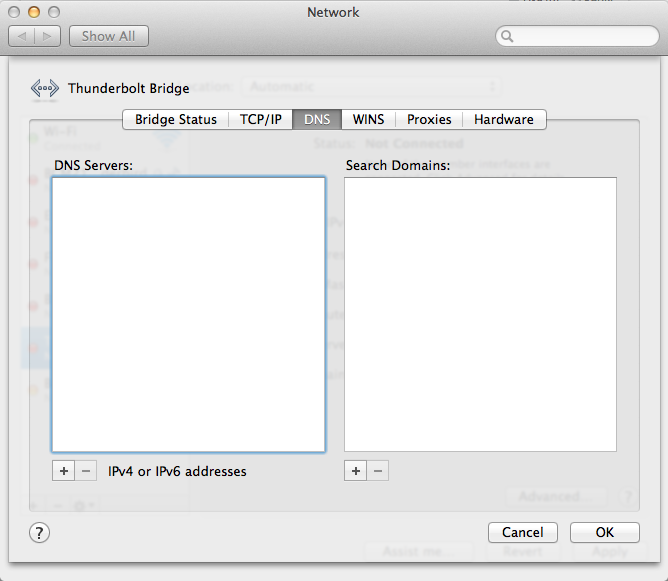Switch to the Hardware tab
This screenshot has width=668, height=581.
pyautogui.click(x=504, y=119)
